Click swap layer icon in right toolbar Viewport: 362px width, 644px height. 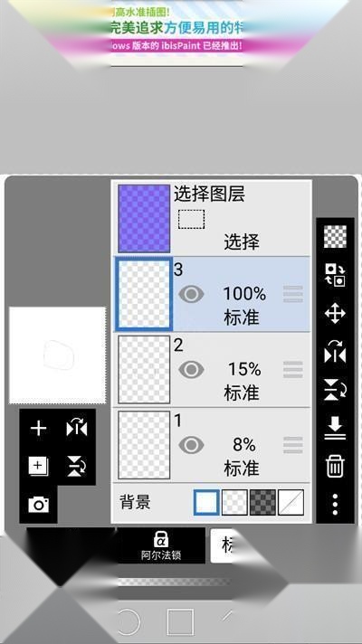[335, 275]
